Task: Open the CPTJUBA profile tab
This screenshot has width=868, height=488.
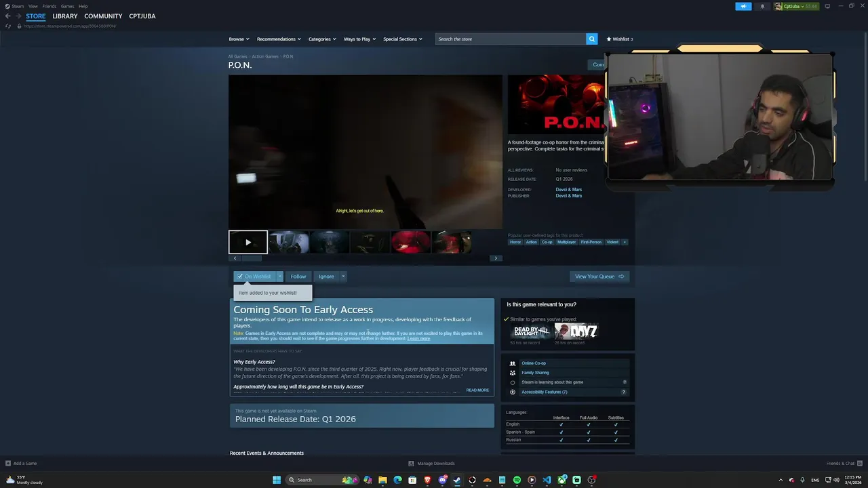Action: (142, 16)
